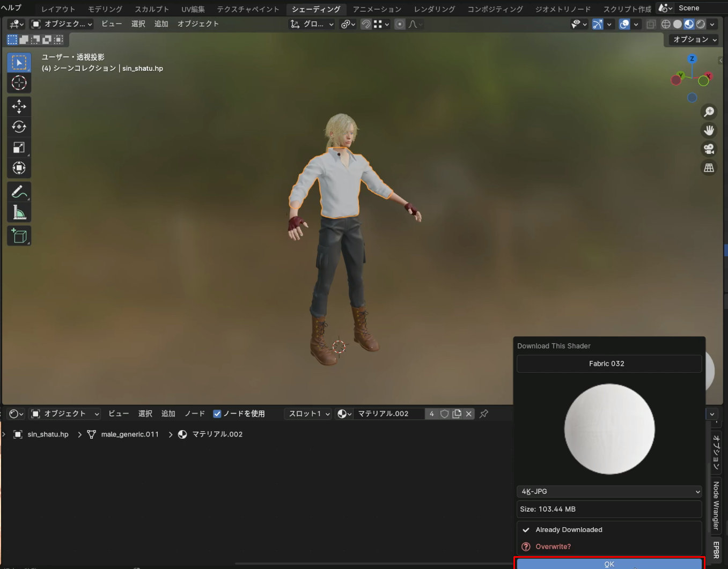Switch to material preview shading
This screenshot has width=728, height=569.
click(689, 24)
